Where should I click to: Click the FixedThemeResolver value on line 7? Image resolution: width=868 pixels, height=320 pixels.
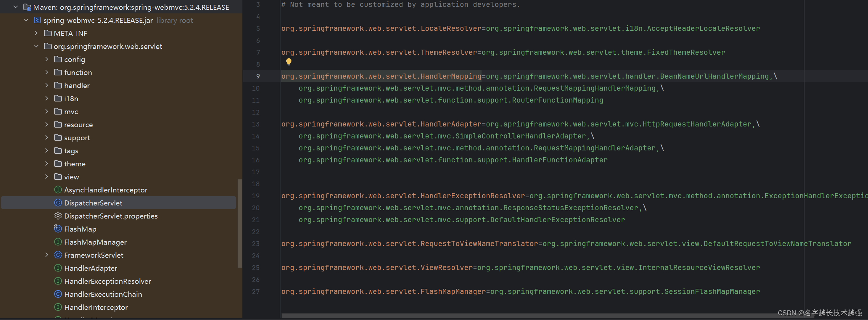tap(686, 53)
